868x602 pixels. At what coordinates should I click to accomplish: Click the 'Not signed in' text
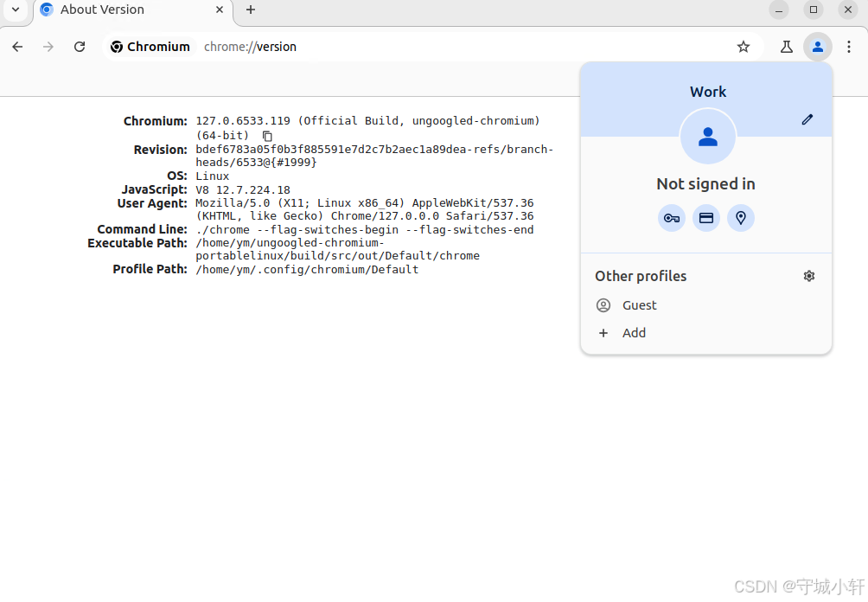(705, 184)
